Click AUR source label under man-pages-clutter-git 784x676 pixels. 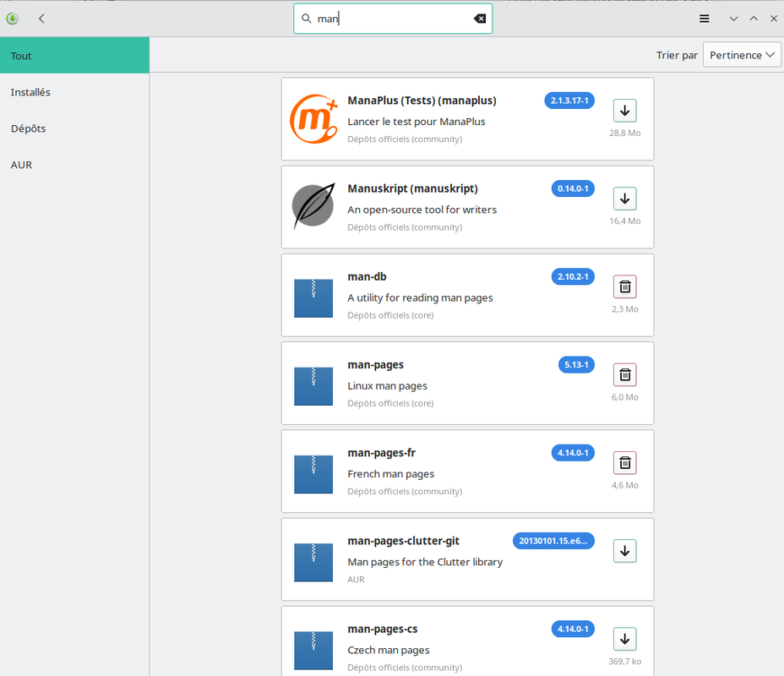(x=356, y=580)
